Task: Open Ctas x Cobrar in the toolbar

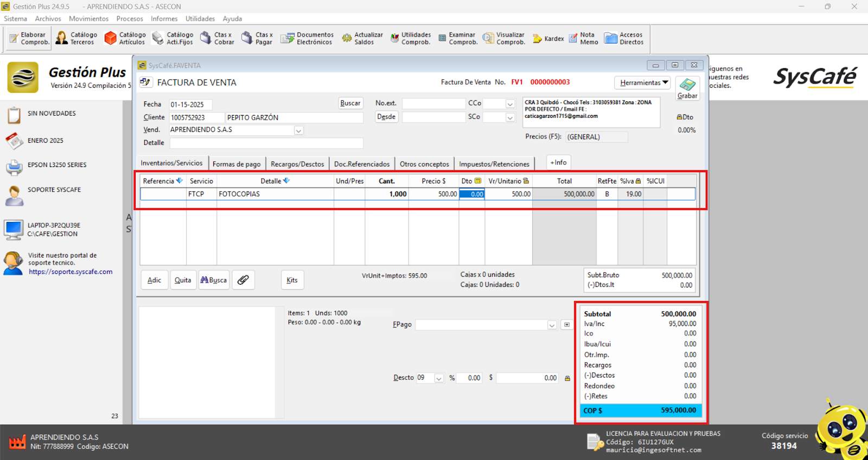Action: (x=217, y=38)
